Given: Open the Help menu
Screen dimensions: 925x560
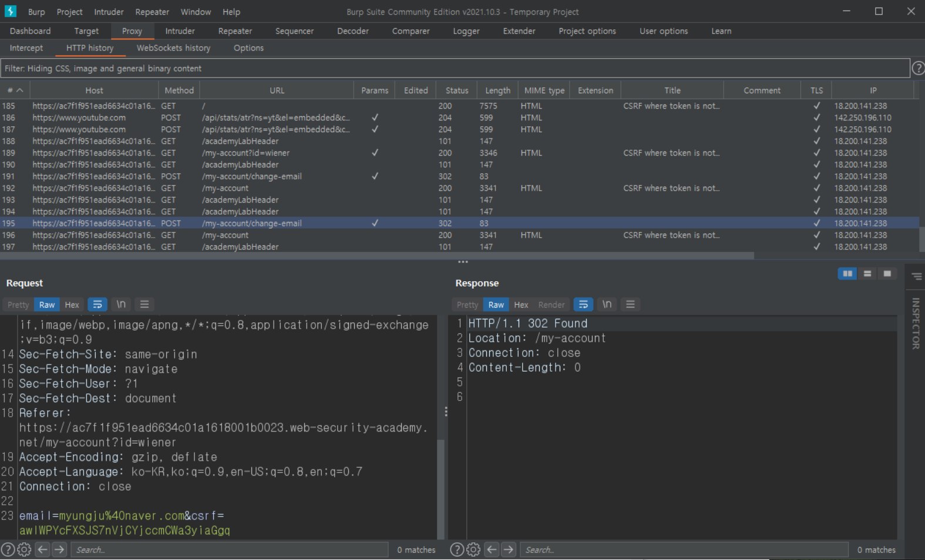Looking at the screenshot, I should [x=231, y=12].
